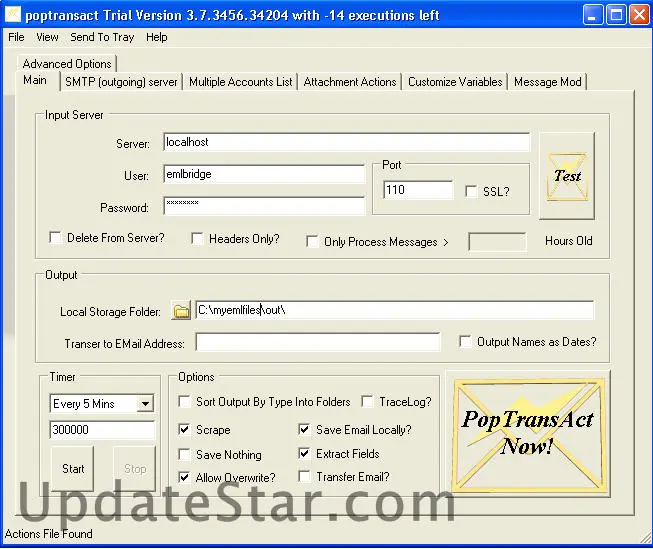Uncheck Allow Overwrite option

184,477
